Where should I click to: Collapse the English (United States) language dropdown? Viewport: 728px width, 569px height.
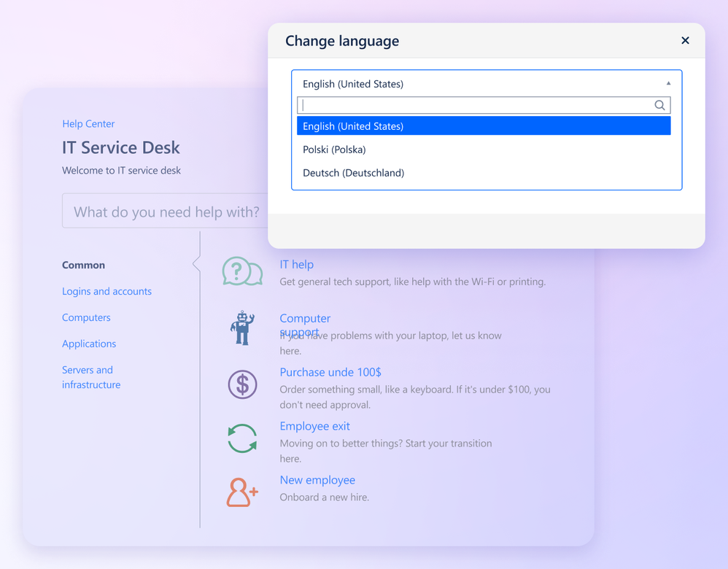pos(669,84)
